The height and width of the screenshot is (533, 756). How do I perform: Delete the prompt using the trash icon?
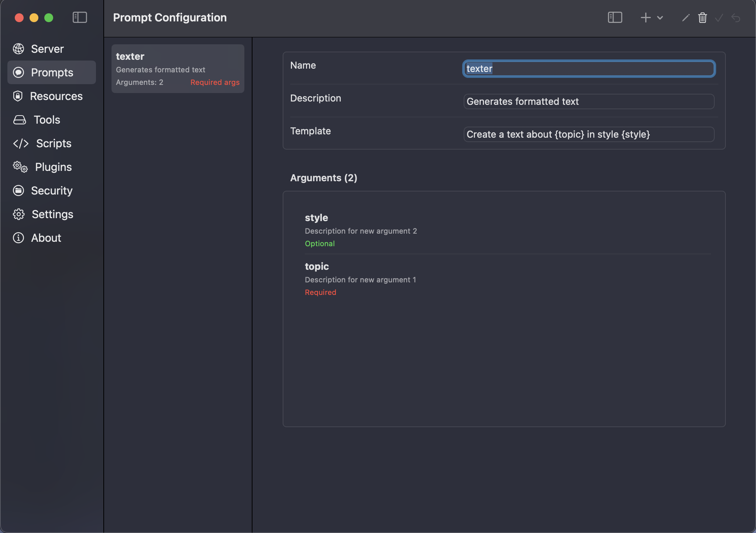coord(702,17)
